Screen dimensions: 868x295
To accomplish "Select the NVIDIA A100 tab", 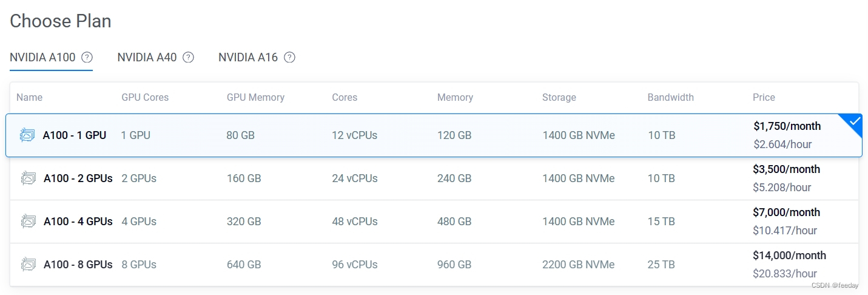I will (x=42, y=58).
